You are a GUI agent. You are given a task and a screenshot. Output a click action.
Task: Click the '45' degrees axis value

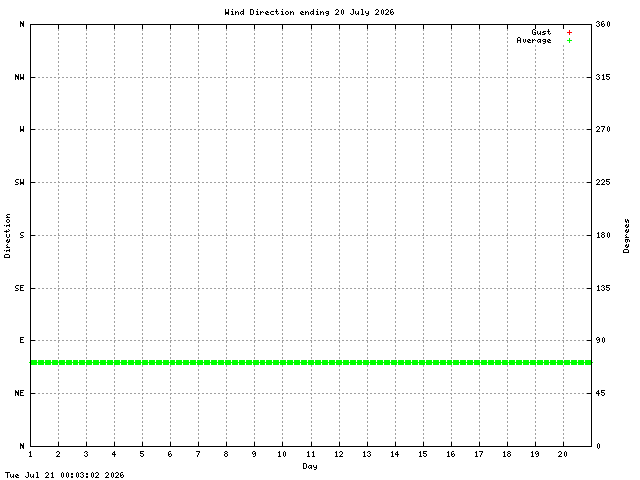coord(600,393)
